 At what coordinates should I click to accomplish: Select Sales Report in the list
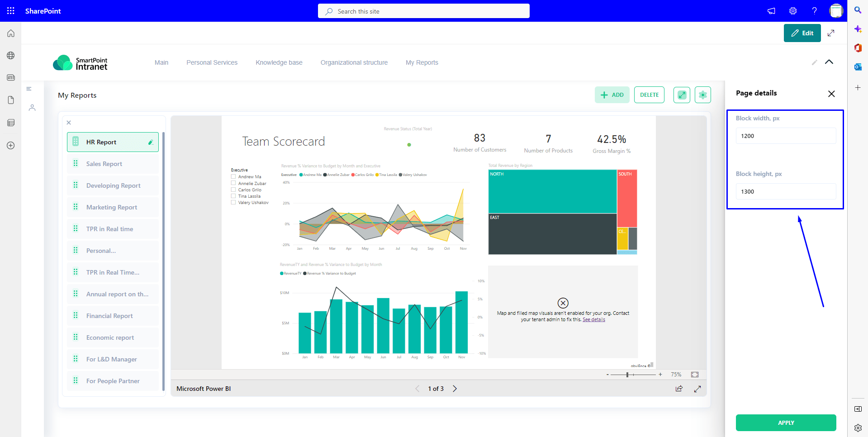pyautogui.click(x=104, y=164)
